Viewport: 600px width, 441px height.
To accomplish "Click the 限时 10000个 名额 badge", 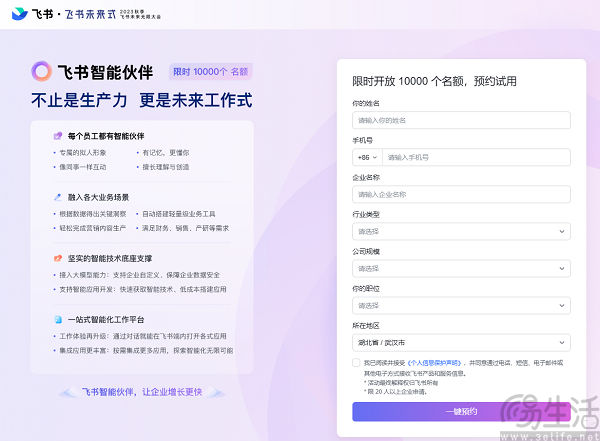I will (x=210, y=72).
